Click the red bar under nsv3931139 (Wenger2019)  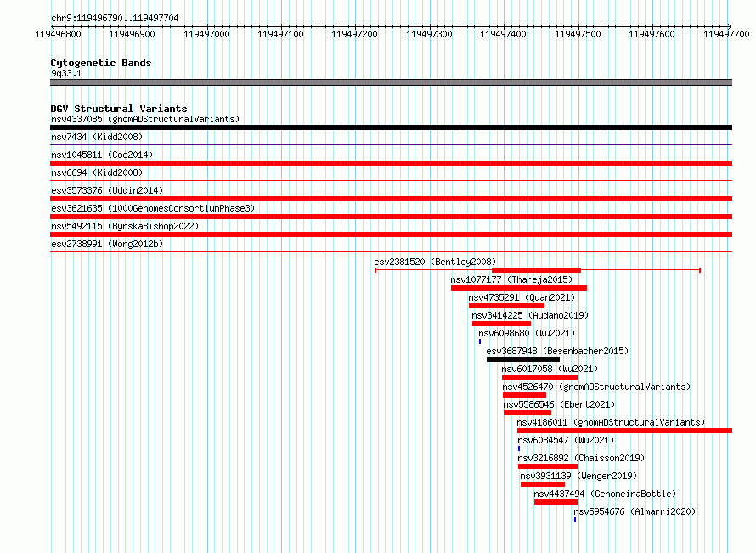click(x=543, y=484)
